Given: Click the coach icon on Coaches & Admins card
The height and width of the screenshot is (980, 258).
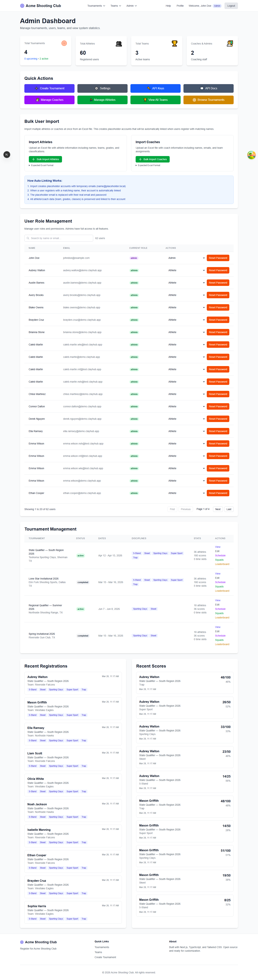Looking at the screenshot, I should pyautogui.click(x=230, y=44).
